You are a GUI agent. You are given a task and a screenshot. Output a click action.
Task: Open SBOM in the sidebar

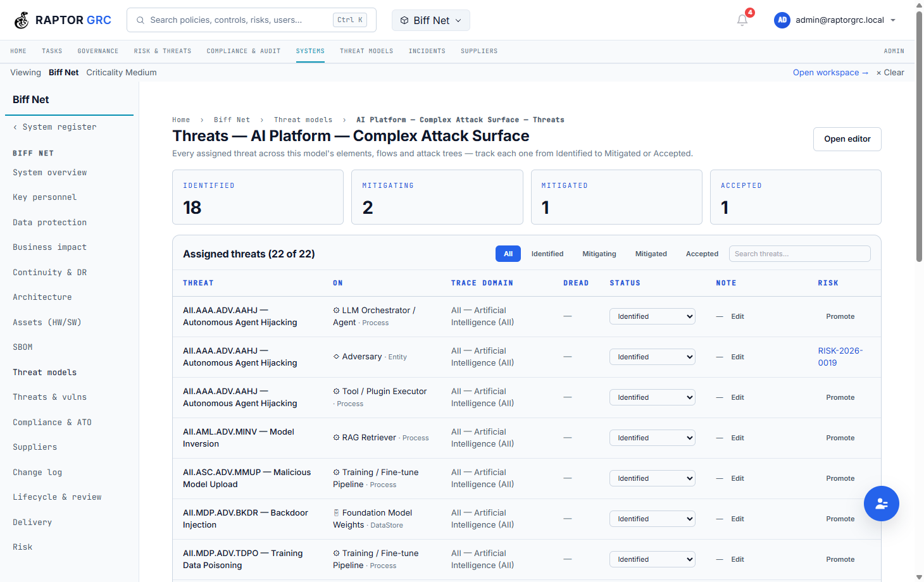[23, 347]
